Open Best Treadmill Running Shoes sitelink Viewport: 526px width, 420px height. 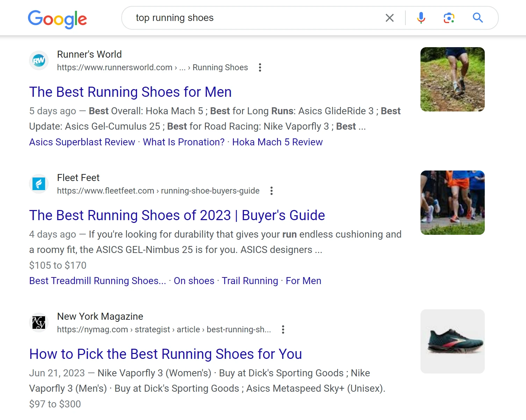pyautogui.click(x=98, y=281)
